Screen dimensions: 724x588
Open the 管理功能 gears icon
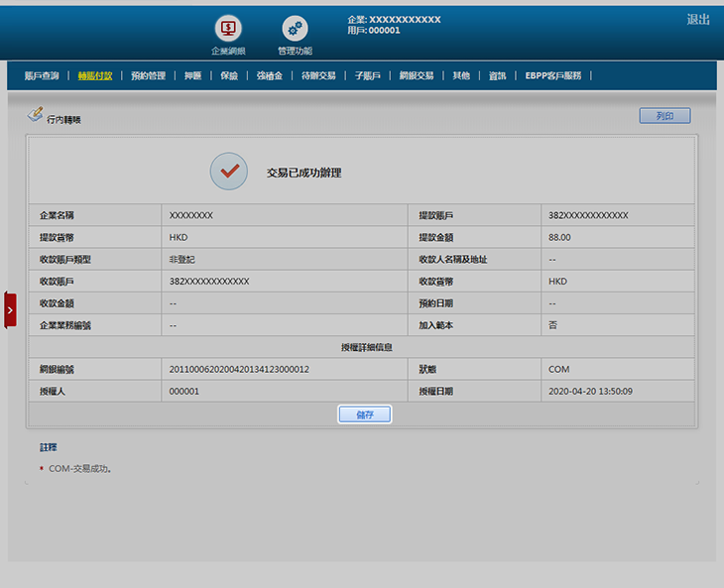[295, 29]
